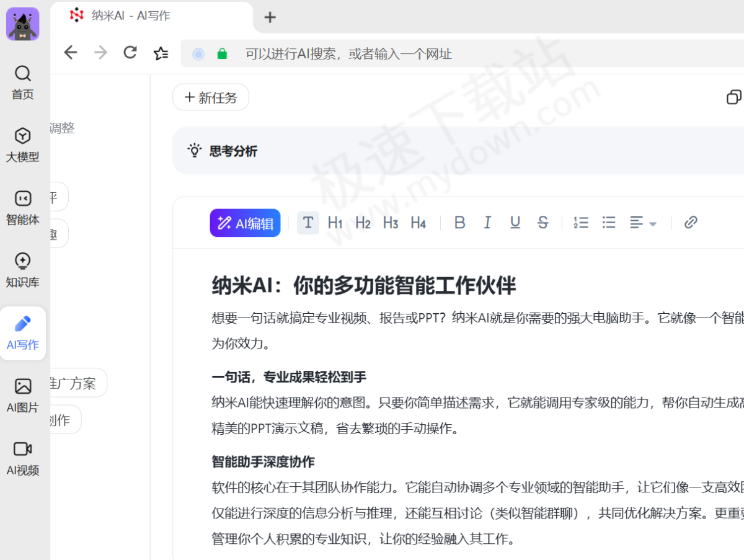This screenshot has width=744, height=560.
Task: Toggle italic formatting in the editor toolbar
Action: [x=487, y=222]
